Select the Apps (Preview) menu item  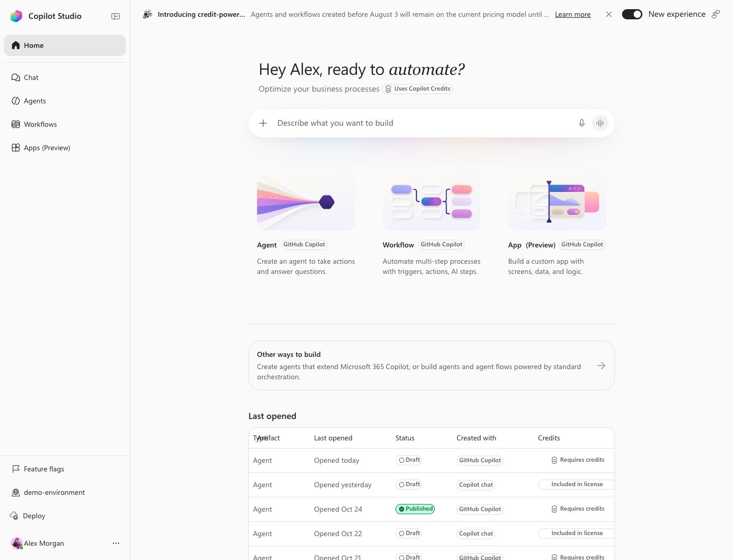pos(65,148)
